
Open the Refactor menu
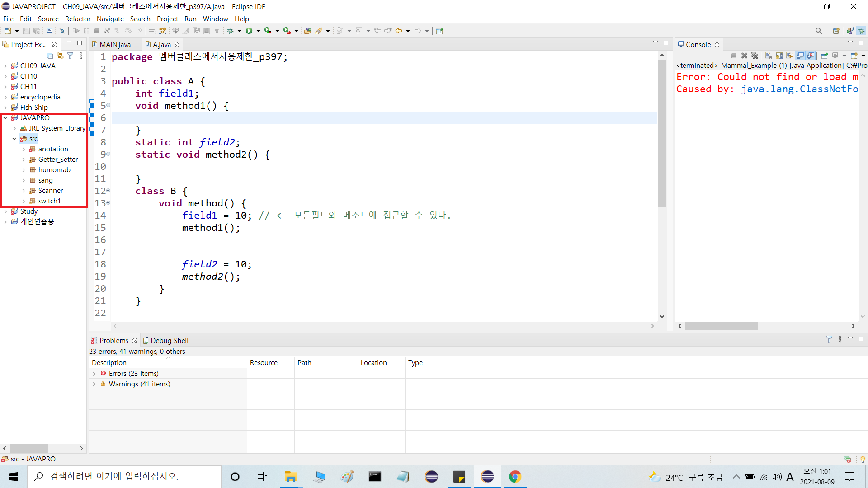click(77, 19)
